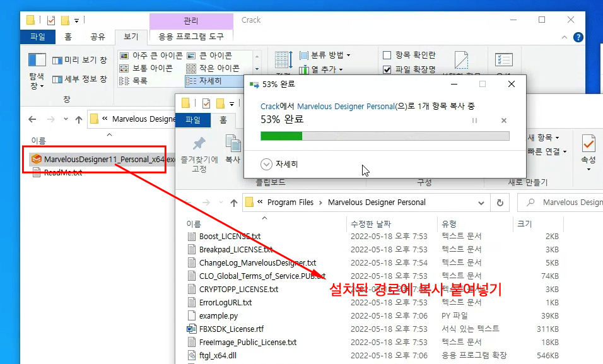Cancel the copy operation with X
The height and width of the screenshot is (364, 603).
tap(504, 120)
